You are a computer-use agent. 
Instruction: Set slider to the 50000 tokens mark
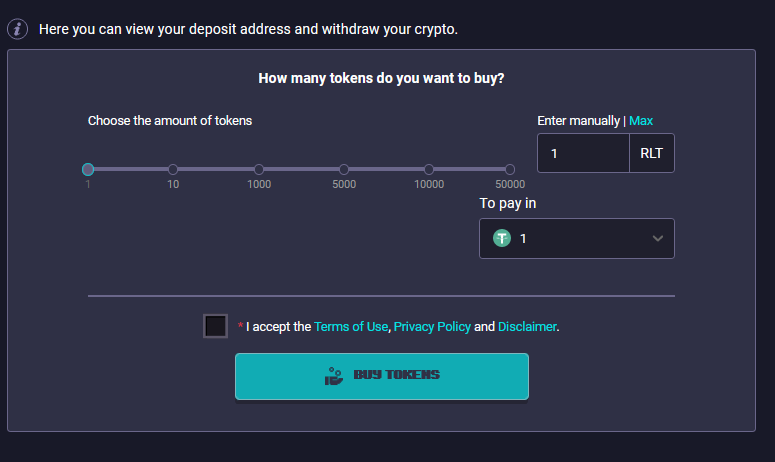(510, 169)
